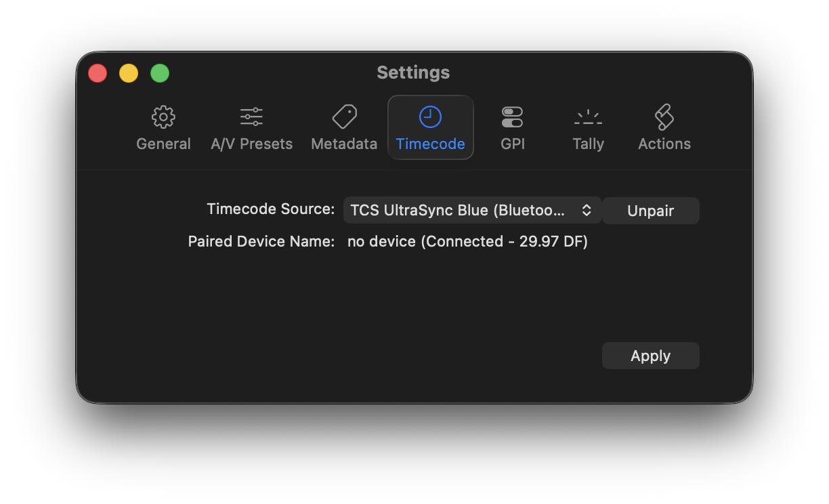
Task: Switch to the General tab label
Action: (x=163, y=144)
